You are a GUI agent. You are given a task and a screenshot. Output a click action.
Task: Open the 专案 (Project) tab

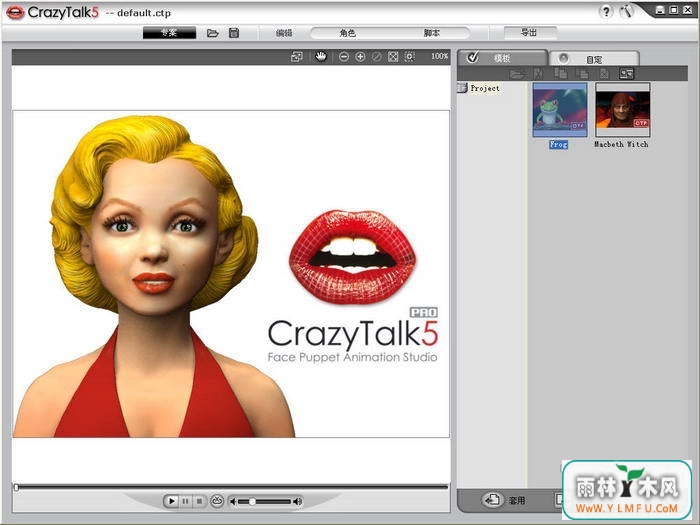click(x=169, y=33)
